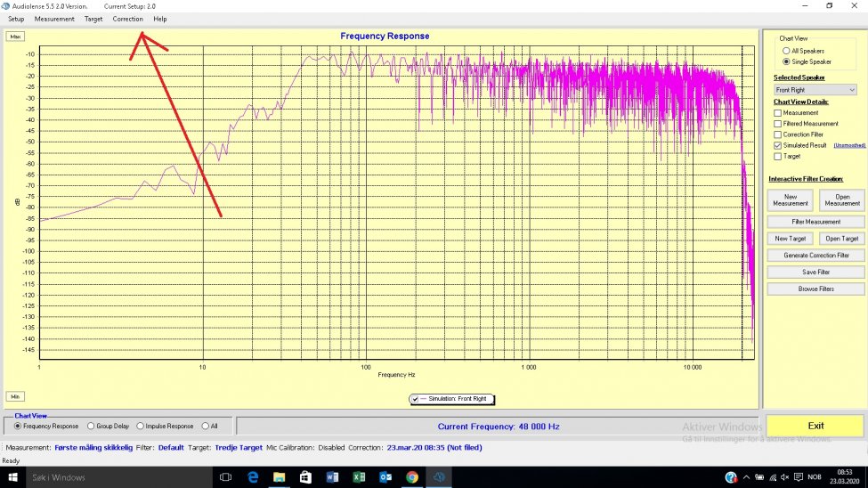The height and width of the screenshot is (488, 868).
Task: Click the yellow Exit button
Action: tap(815, 426)
